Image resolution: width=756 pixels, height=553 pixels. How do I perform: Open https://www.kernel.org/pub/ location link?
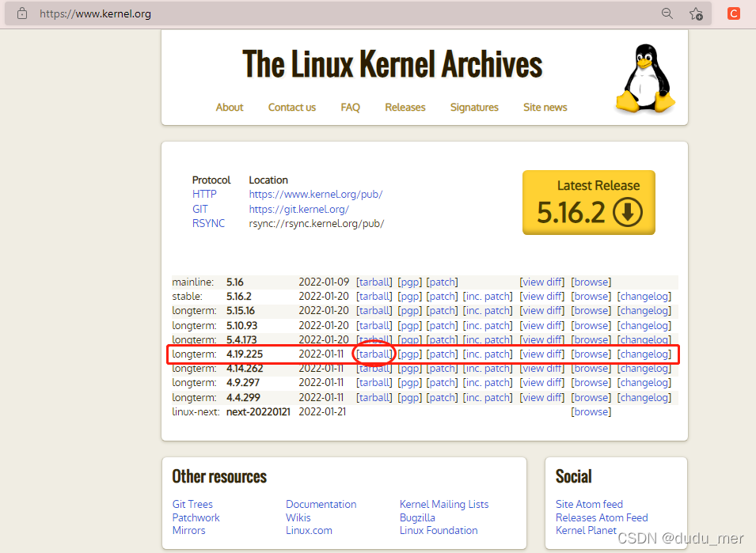[x=316, y=194]
